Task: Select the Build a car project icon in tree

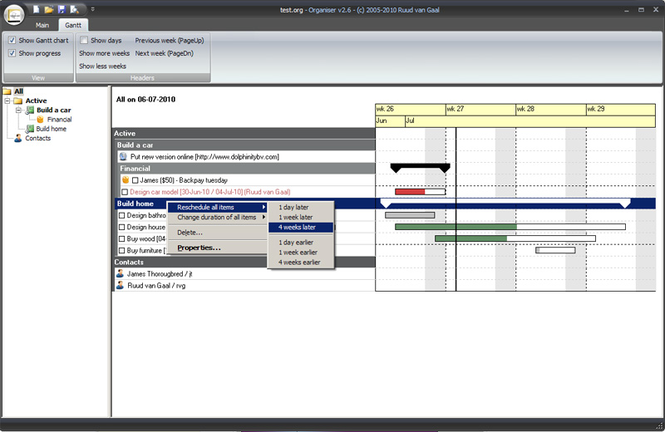Action: [x=30, y=110]
